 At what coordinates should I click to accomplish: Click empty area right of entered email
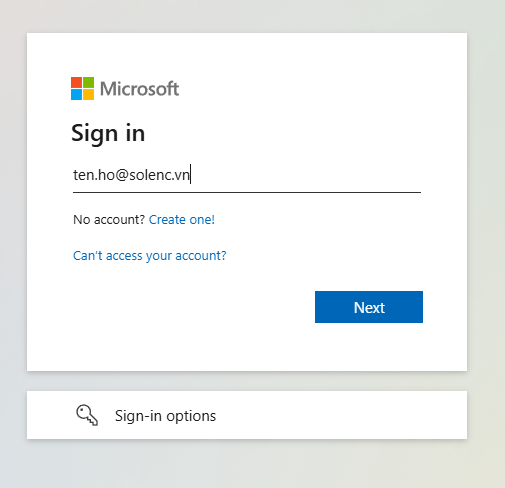click(305, 175)
